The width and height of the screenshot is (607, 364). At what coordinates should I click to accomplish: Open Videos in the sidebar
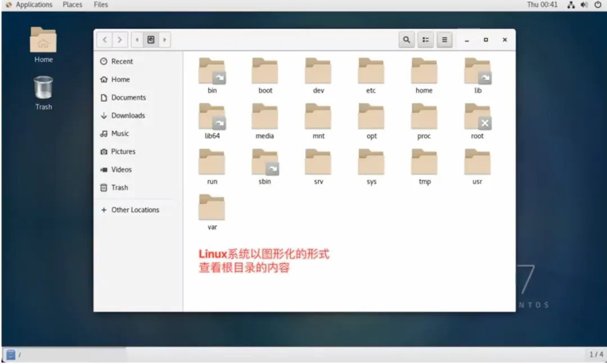pyautogui.click(x=138, y=170)
